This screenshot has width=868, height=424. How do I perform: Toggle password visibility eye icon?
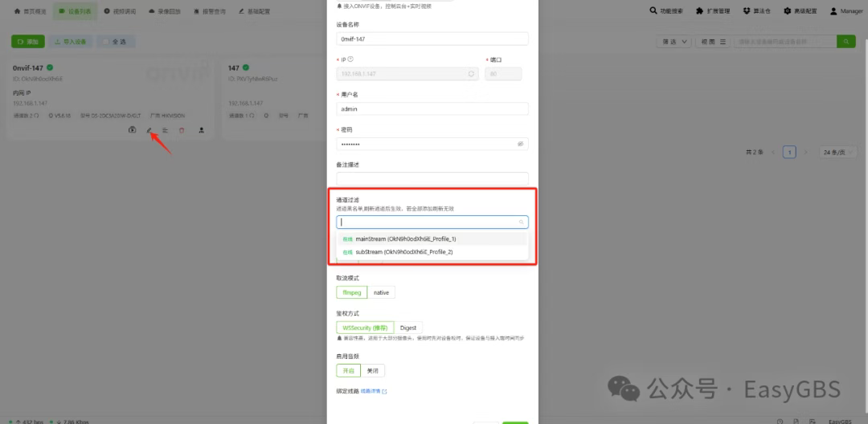coord(520,144)
